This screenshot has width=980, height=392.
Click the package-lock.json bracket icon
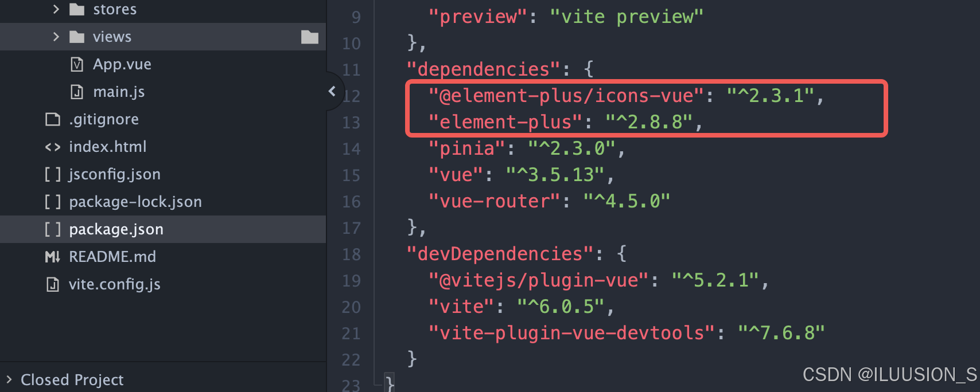[53, 202]
